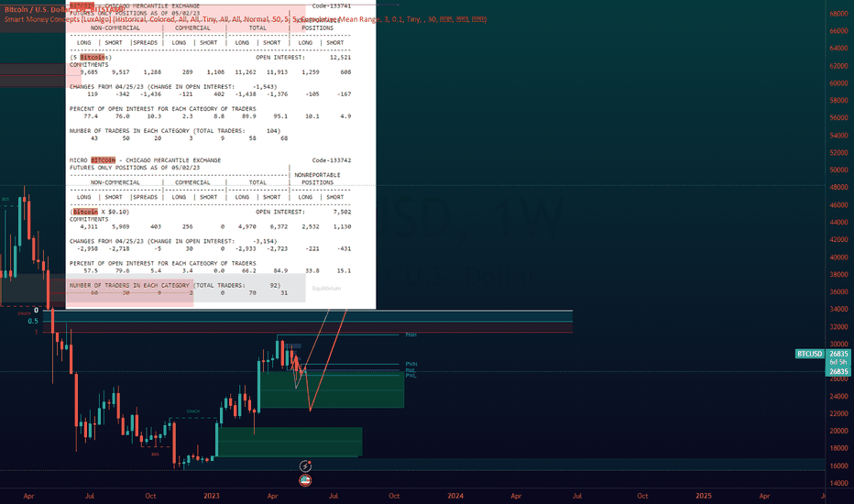Click the Code-133742 text in COT report
Screen dimensions: 854x504
tap(332, 160)
